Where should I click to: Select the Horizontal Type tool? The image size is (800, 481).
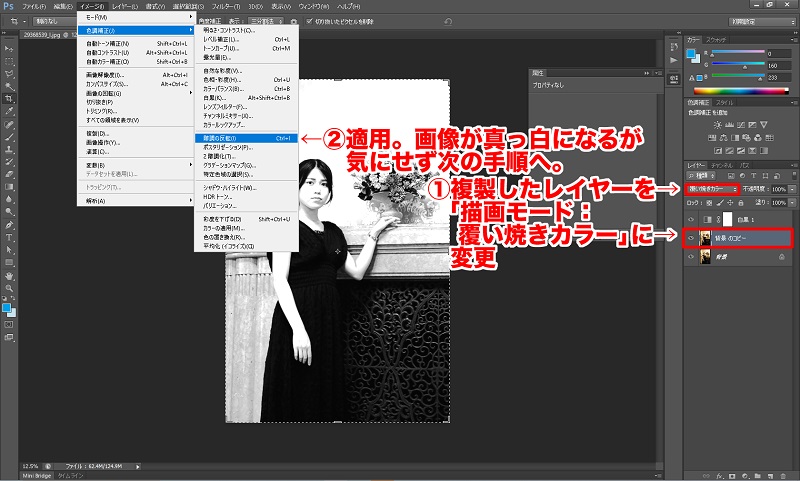pos(9,237)
